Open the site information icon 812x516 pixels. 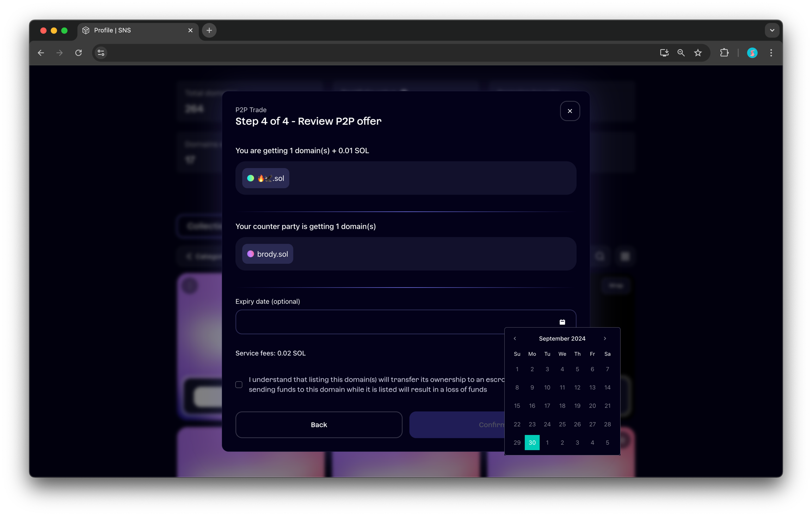[101, 53]
